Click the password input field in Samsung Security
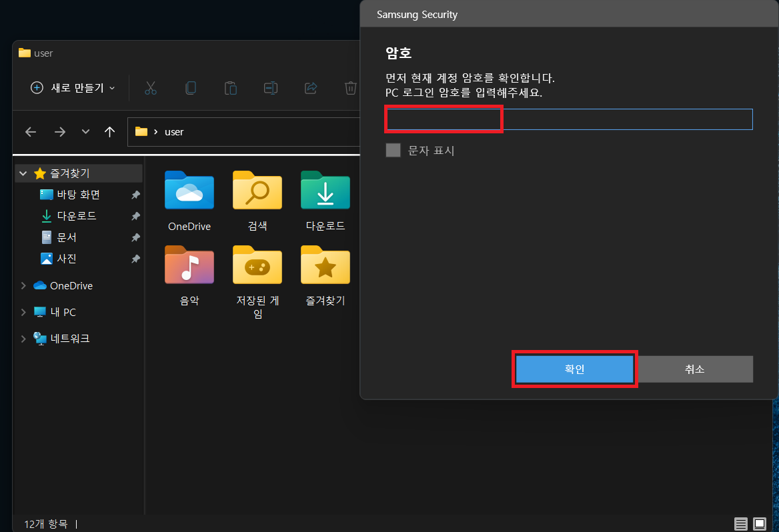The height and width of the screenshot is (532, 779). pyautogui.click(x=570, y=119)
